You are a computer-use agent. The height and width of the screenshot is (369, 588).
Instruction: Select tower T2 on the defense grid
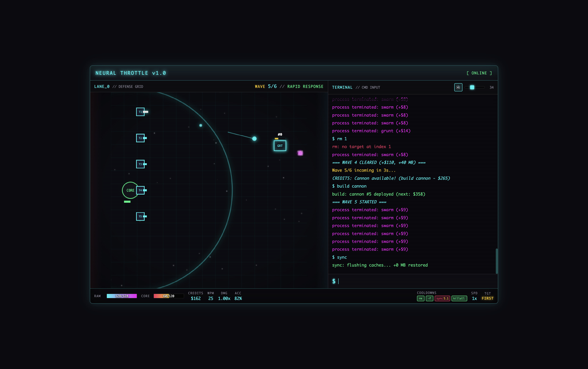click(140, 138)
